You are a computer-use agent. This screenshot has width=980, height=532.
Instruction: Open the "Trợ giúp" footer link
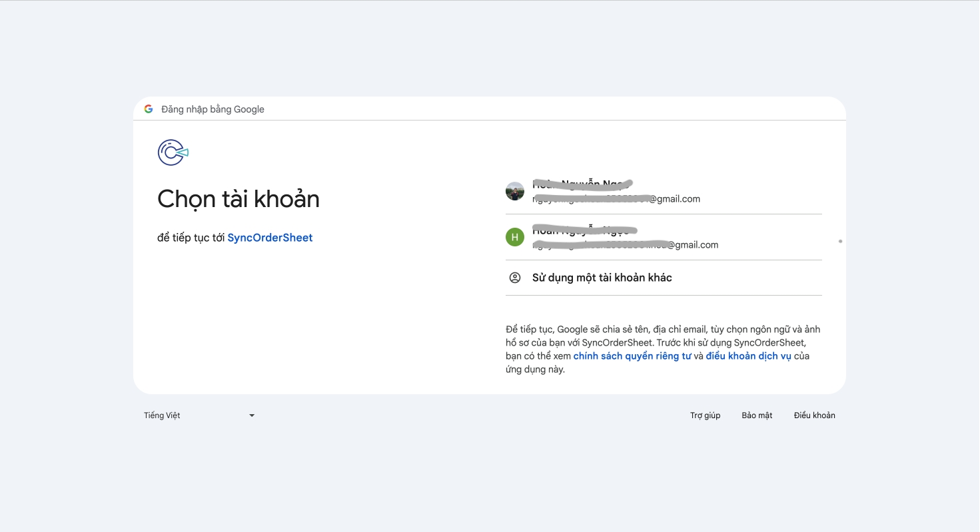click(705, 415)
